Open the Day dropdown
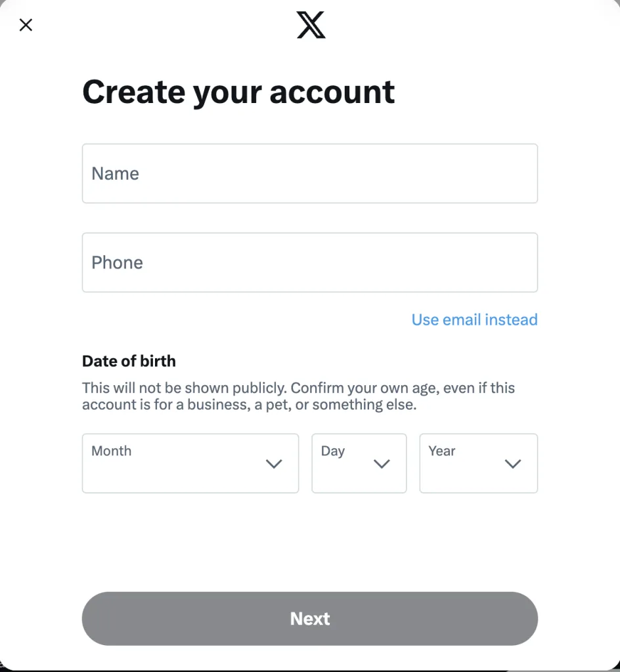Image resolution: width=620 pixels, height=672 pixels. click(x=359, y=463)
